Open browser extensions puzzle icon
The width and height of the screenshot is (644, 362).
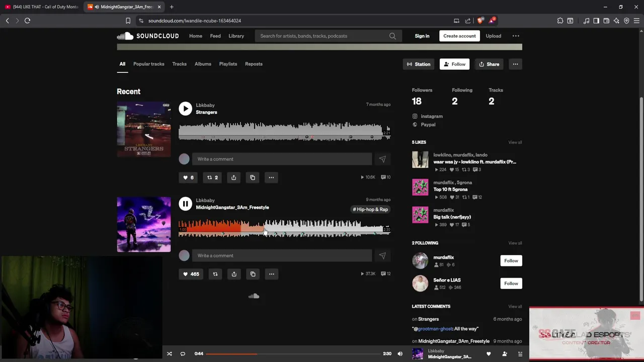560,21
